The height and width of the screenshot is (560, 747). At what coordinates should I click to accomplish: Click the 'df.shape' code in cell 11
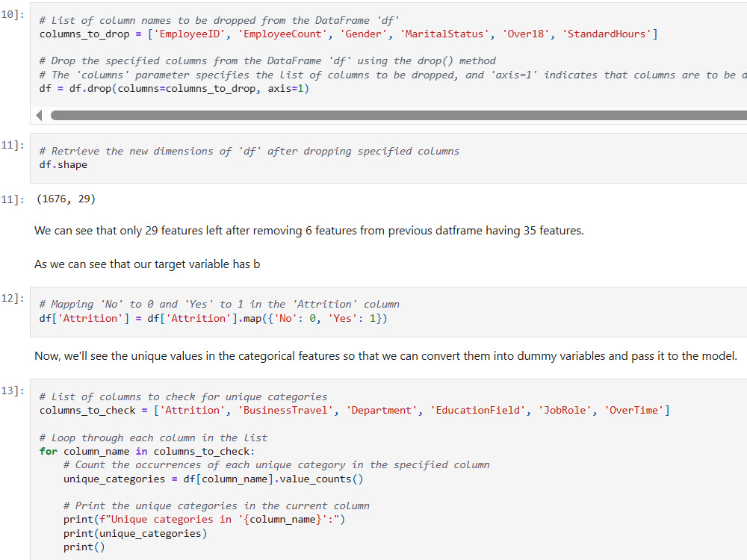63,165
